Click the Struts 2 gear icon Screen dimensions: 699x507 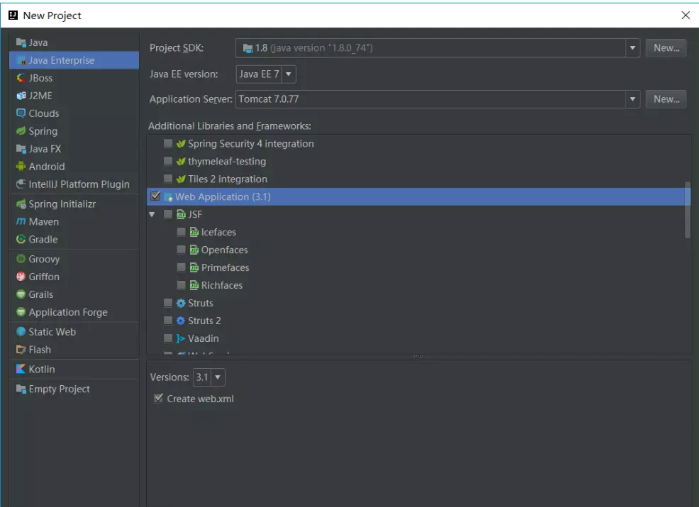181,321
